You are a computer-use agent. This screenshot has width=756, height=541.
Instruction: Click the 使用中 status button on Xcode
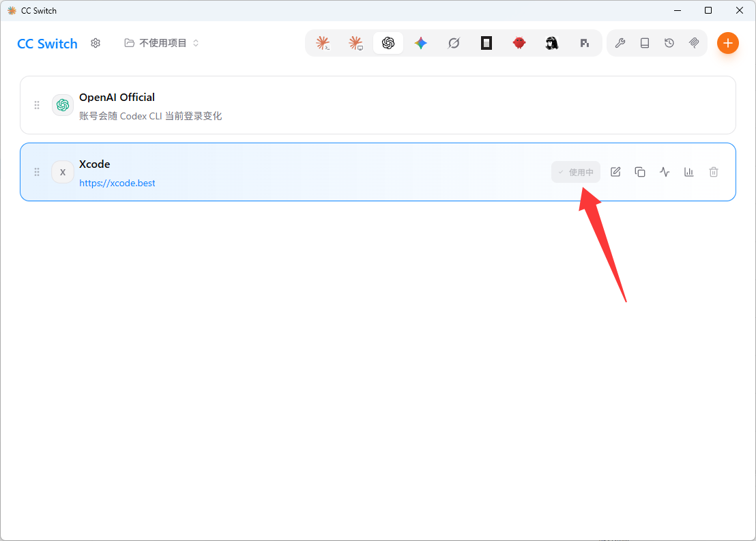pyautogui.click(x=576, y=172)
